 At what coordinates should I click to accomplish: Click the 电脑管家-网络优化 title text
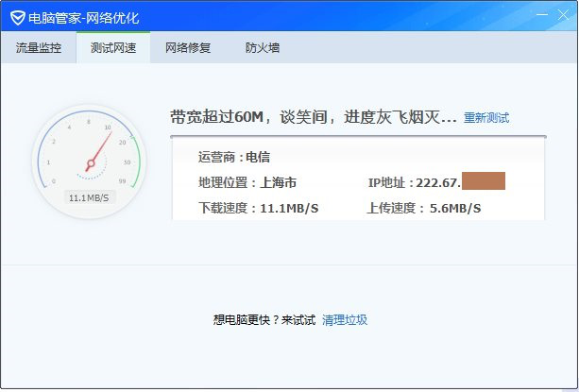pyautogui.click(x=83, y=17)
